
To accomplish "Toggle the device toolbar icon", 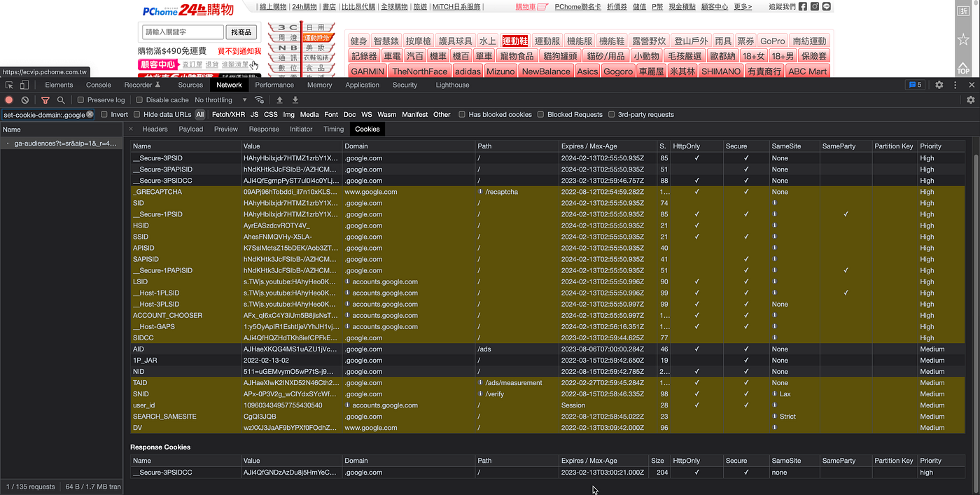I will pyautogui.click(x=24, y=85).
